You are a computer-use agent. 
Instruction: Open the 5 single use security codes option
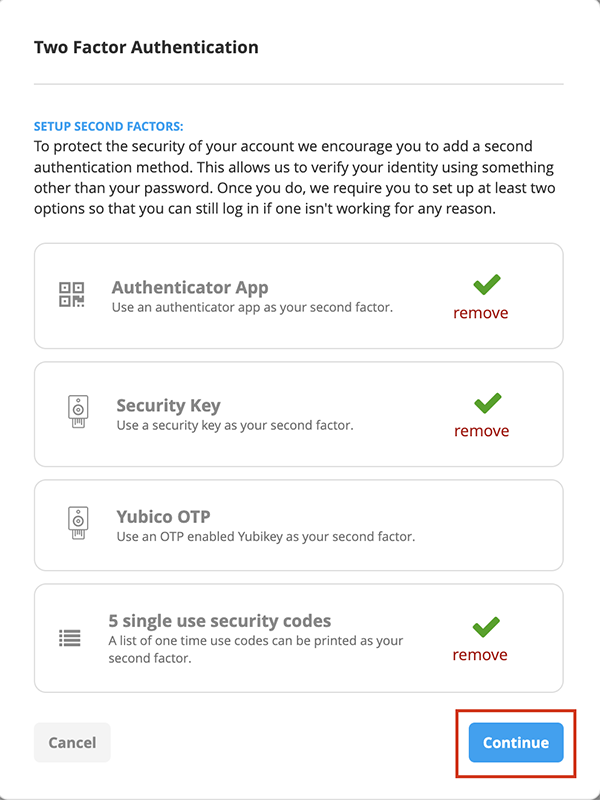point(220,621)
